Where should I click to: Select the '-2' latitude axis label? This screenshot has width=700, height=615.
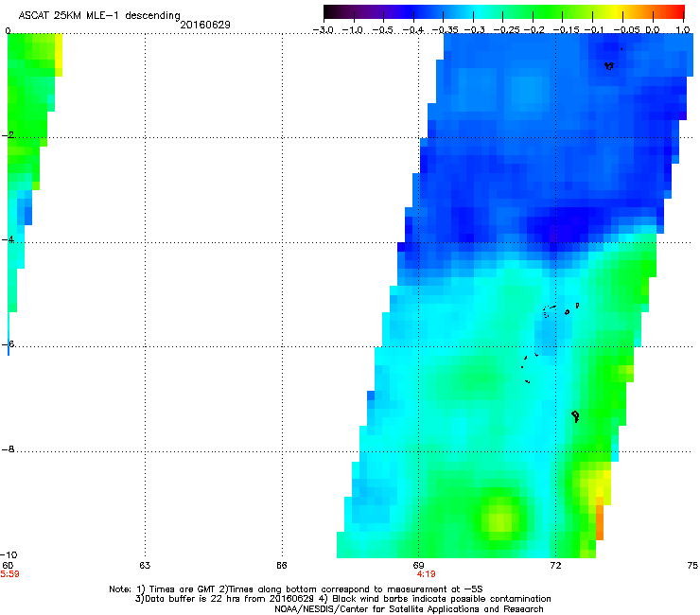(8, 135)
